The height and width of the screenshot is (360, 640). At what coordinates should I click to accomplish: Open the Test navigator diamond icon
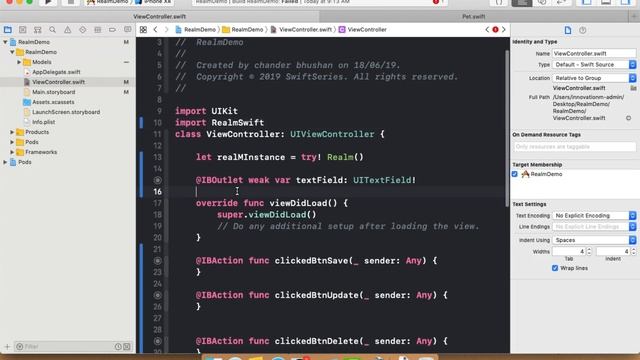coord(82,30)
